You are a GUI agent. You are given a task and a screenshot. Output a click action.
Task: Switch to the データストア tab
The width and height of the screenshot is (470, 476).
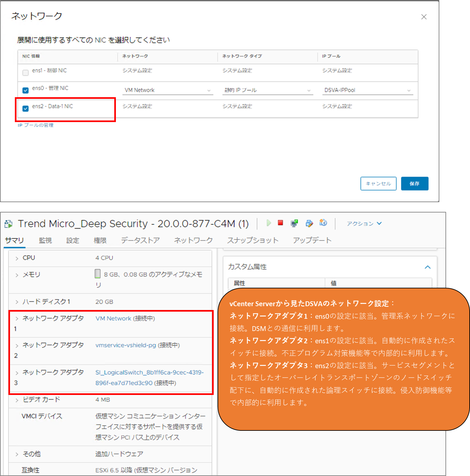pos(140,240)
